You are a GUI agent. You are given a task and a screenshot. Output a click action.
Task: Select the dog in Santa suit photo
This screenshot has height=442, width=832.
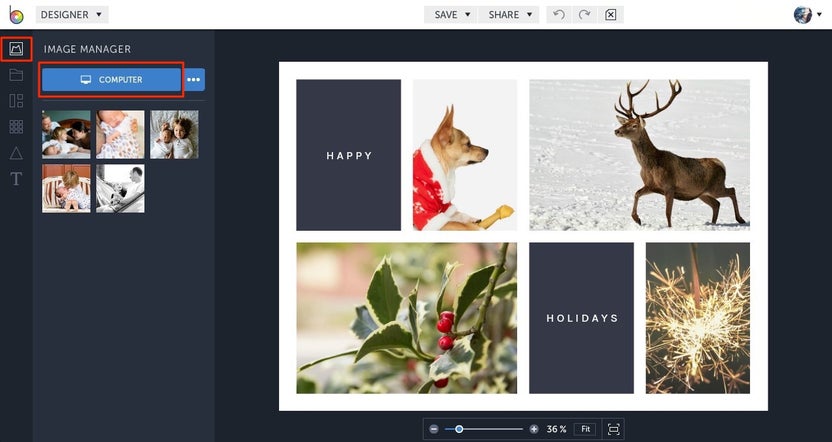465,155
